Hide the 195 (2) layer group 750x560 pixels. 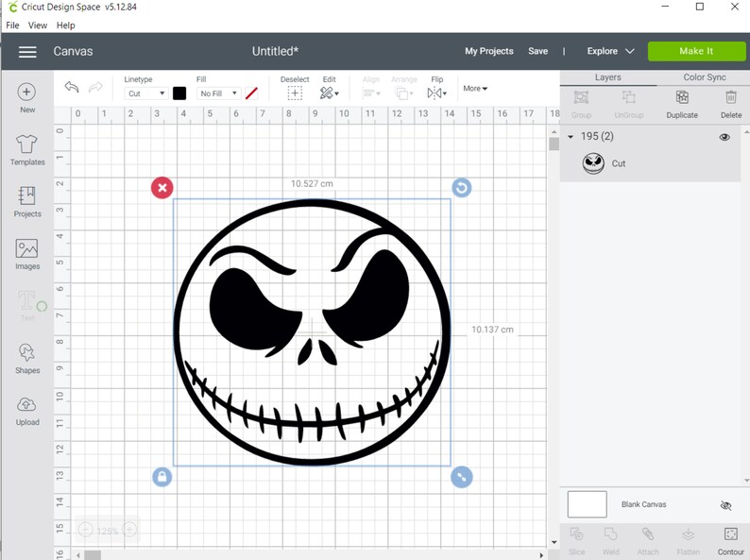[724, 137]
